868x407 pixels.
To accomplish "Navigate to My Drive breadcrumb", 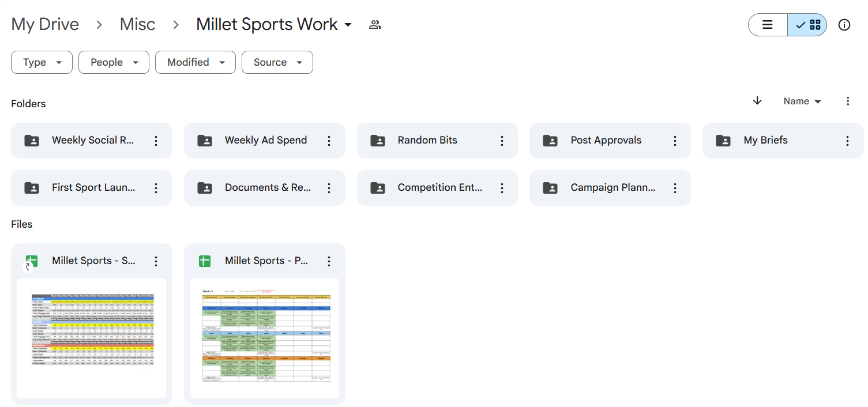I will pos(45,24).
